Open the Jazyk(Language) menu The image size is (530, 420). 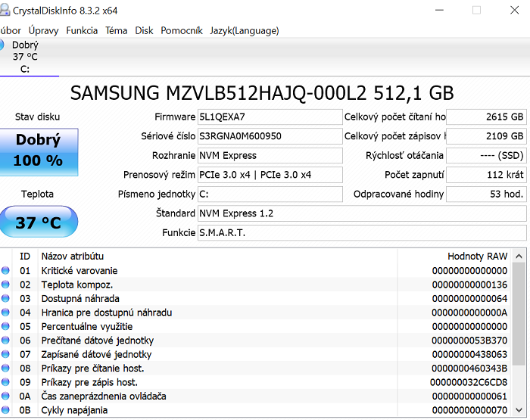coord(245,31)
